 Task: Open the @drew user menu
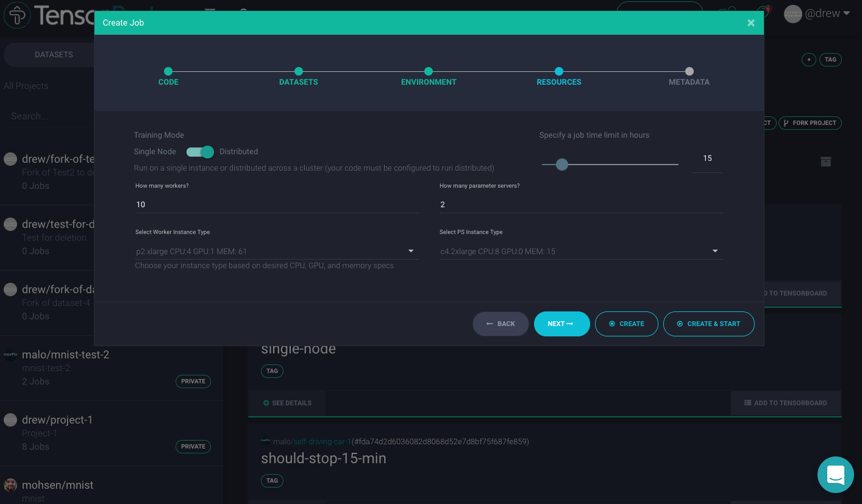[x=817, y=13]
